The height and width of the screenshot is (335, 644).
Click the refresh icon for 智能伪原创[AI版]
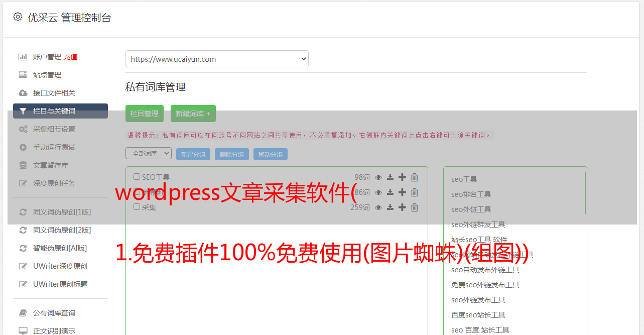pyautogui.click(x=23, y=248)
